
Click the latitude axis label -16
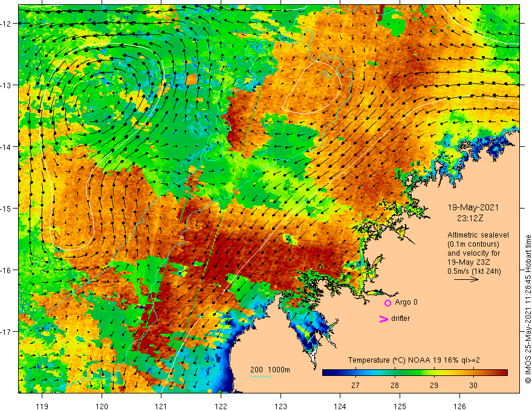(7, 270)
